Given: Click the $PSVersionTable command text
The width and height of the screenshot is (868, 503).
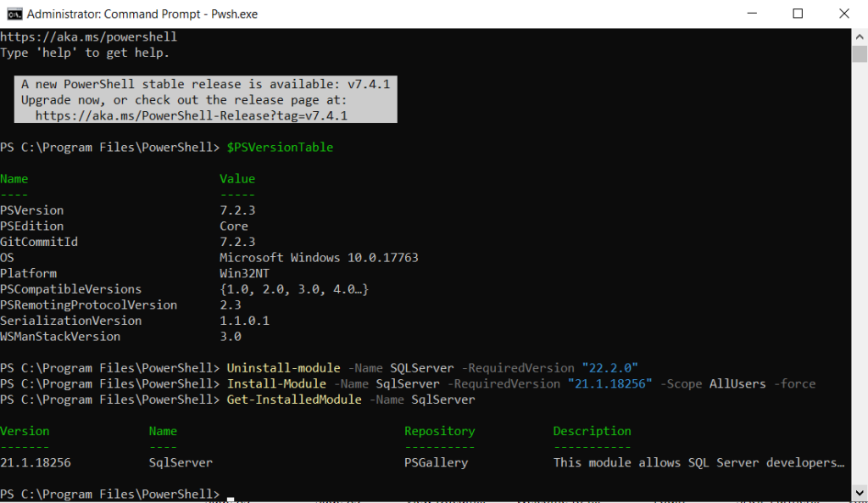Looking at the screenshot, I should tap(280, 147).
